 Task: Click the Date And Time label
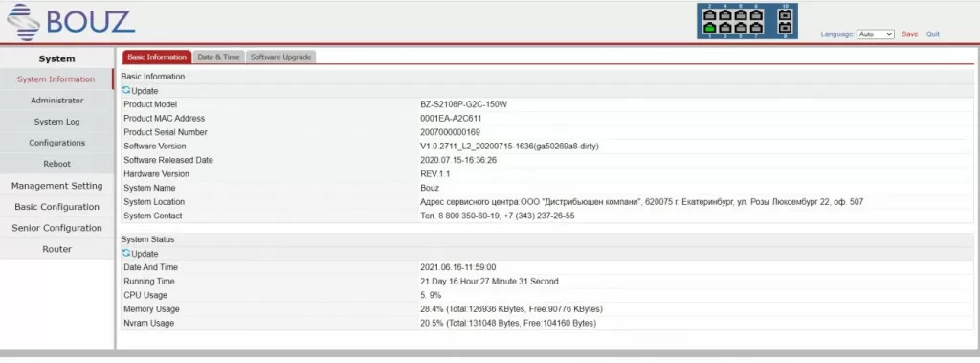coord(150,267)
